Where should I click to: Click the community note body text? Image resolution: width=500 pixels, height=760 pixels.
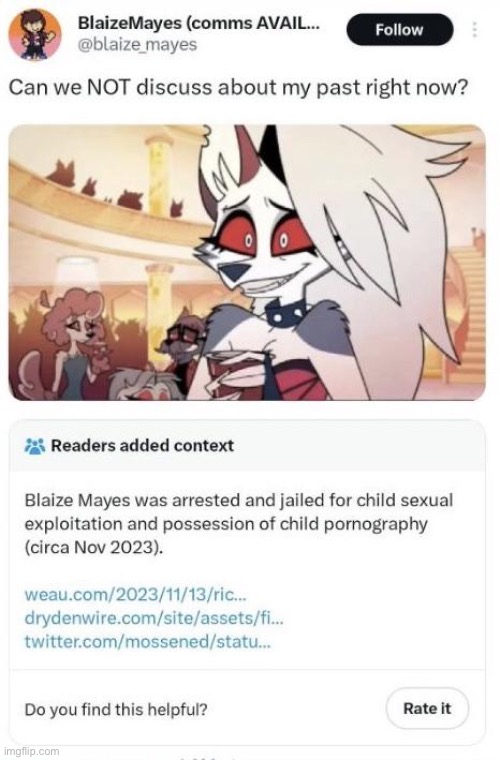point(239,524)
